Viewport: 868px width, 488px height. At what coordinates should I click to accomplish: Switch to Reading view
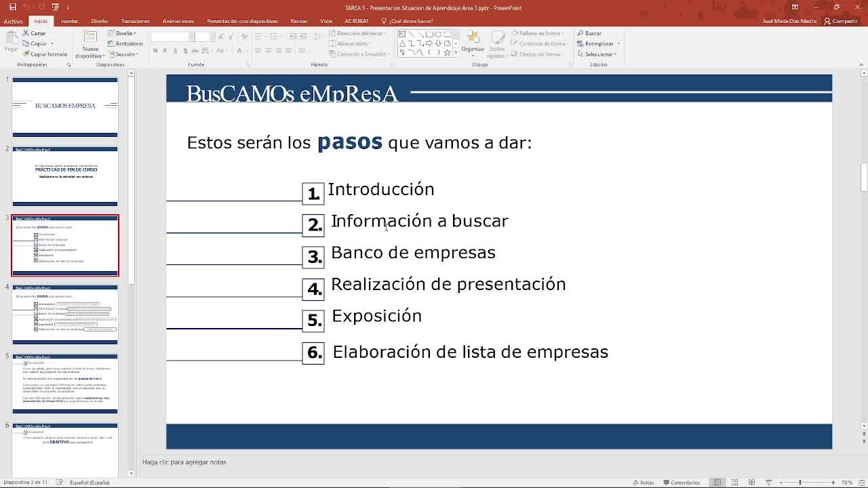[751, 483]
